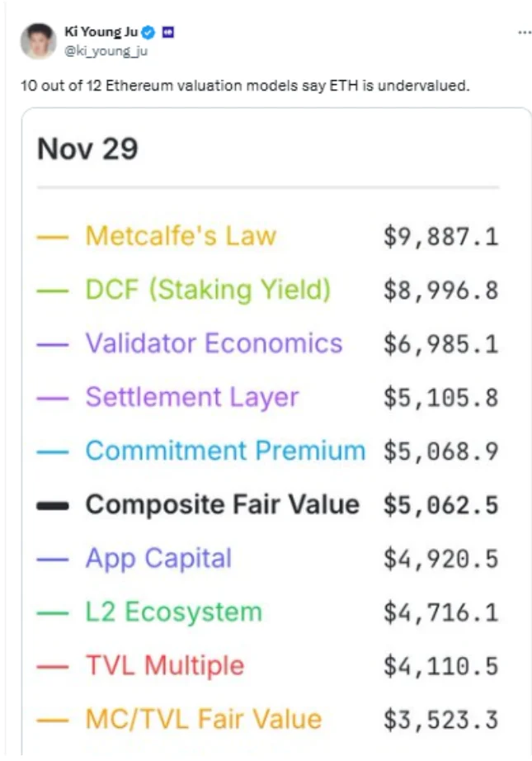Click the red TVL Multiple line swatch
This screenshot has width=532, height=761.
coord(53,666)
